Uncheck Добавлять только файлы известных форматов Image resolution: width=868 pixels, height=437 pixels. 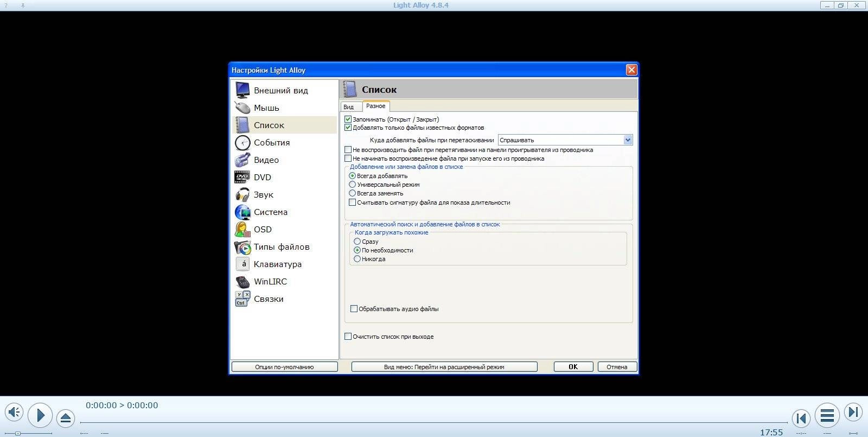pyautogui.click(x=348, y=128)
